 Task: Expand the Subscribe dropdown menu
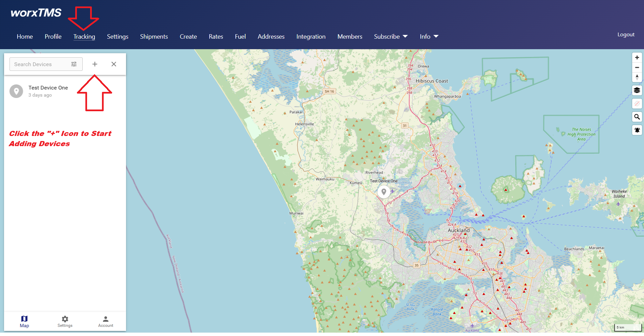pyautogui.click(x=390, y=37)
